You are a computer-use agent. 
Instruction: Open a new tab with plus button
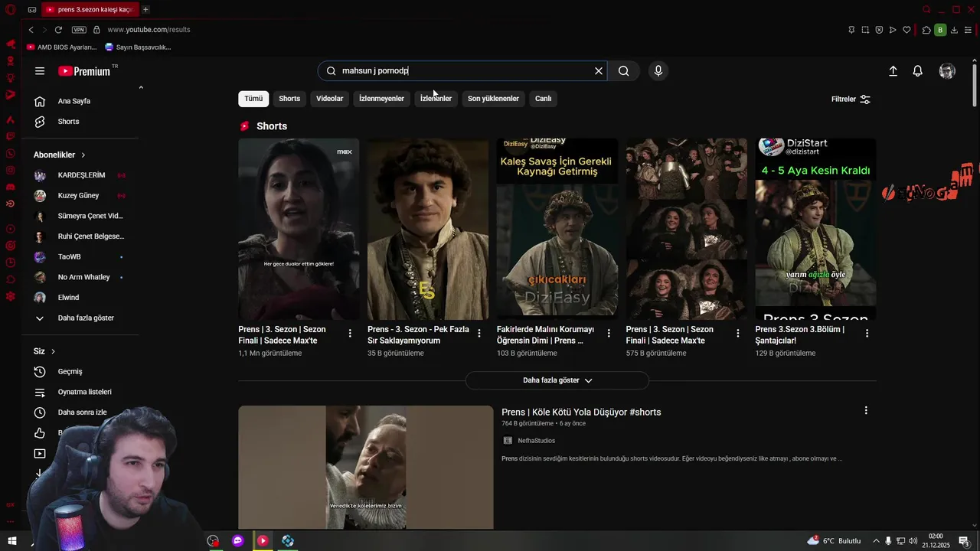[x=145, y=9]
